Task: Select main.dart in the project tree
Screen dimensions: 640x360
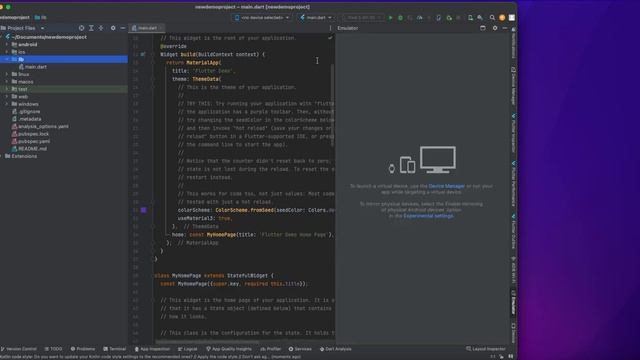Action: click(x=33, y=67)
